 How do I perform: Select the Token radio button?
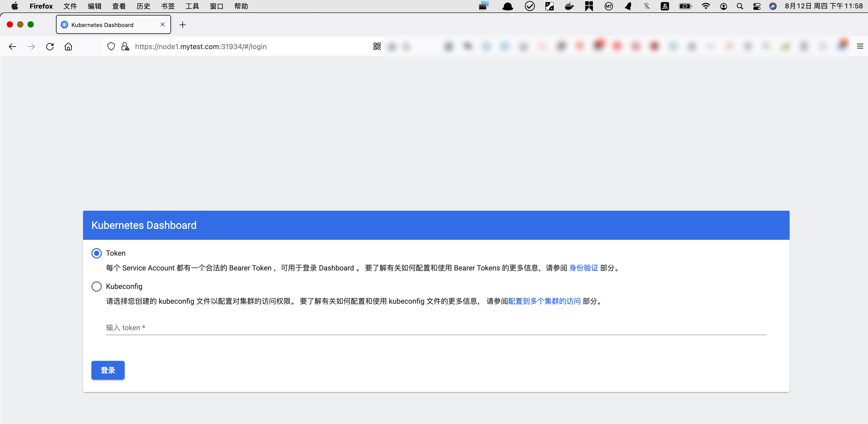[96, 253]
